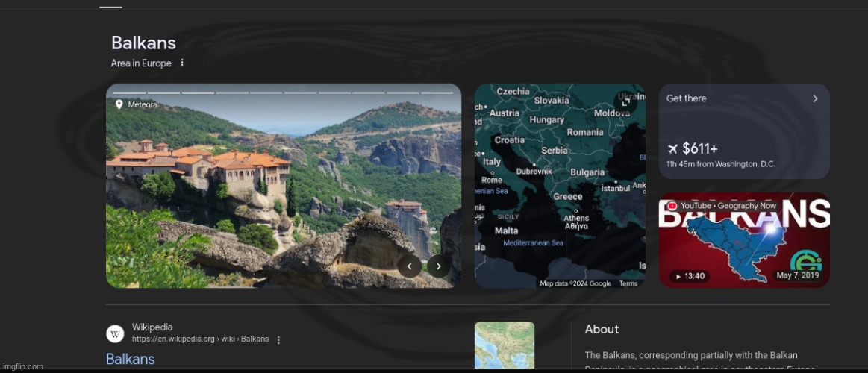Click the $611+ flight price
This screenshot has height=373, width=868.
(700, 148)
